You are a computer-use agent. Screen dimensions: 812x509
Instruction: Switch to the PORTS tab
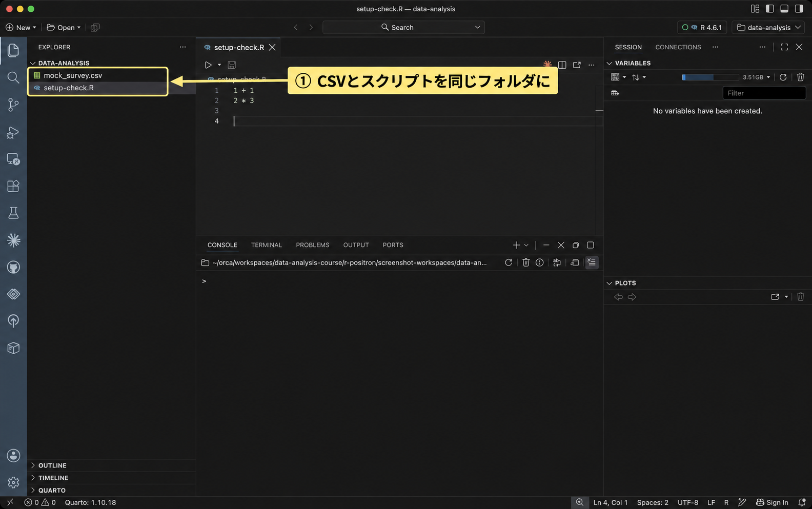tap(393, 245)
